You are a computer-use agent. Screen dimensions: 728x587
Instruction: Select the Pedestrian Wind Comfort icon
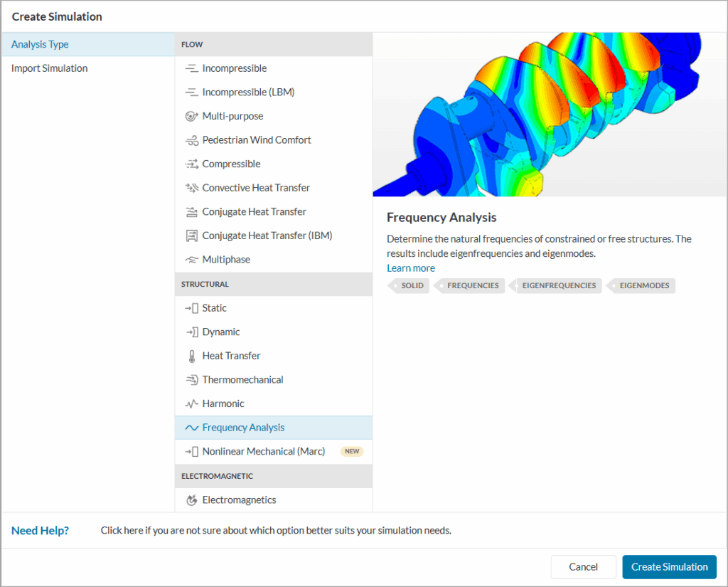[x=192, y=139]
